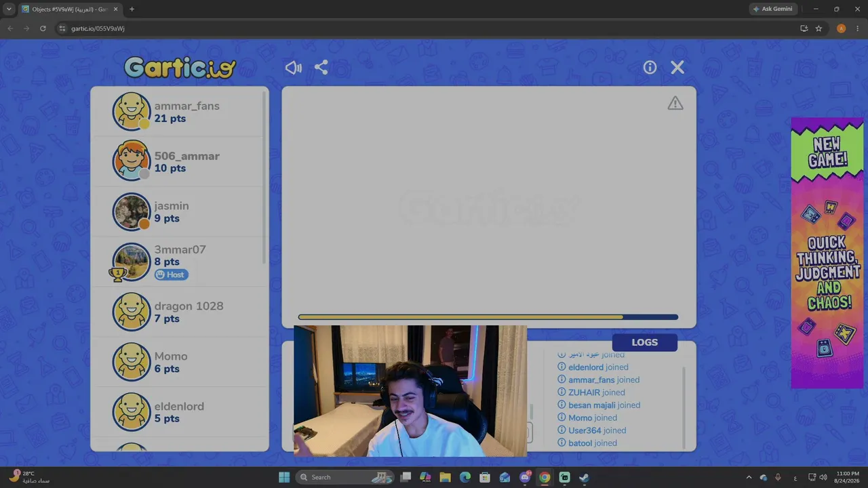Close the Objects Gartic browser tab

pos(115,9)
